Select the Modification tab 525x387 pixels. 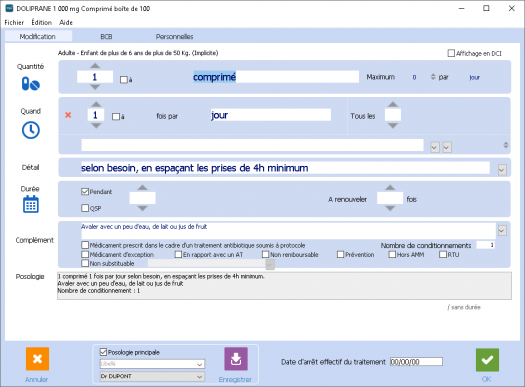click(x=38, y=36)
